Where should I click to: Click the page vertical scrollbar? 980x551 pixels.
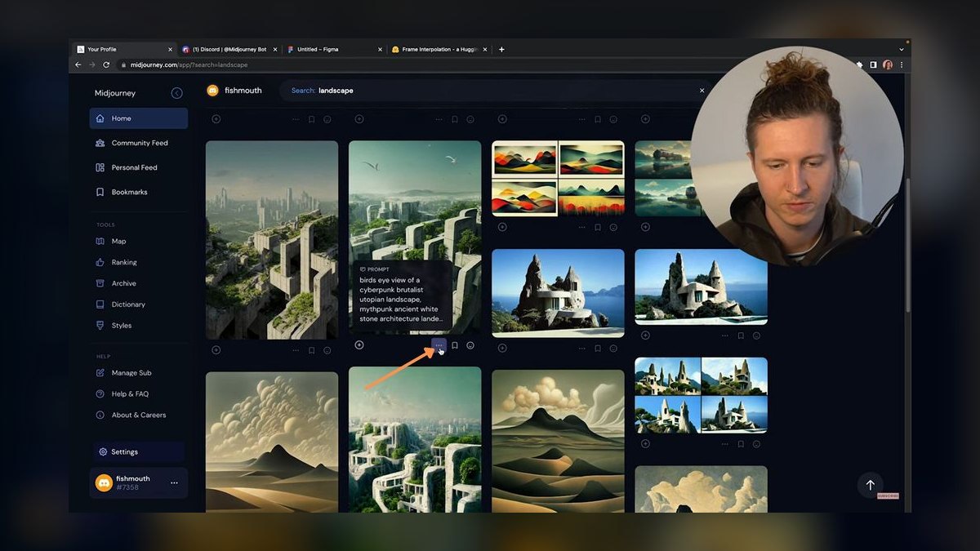[907, 245]
